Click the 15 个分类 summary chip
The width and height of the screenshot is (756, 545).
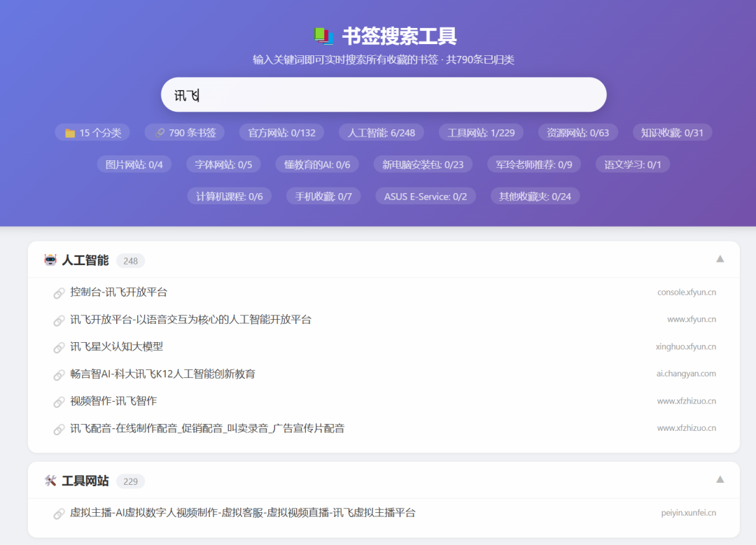click(x=92, y=132)
